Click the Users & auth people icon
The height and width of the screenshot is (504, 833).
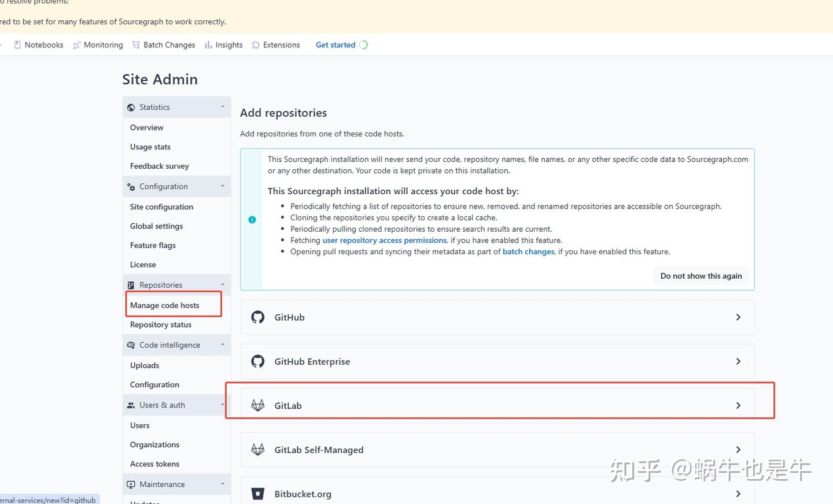(x=131, y=405)
